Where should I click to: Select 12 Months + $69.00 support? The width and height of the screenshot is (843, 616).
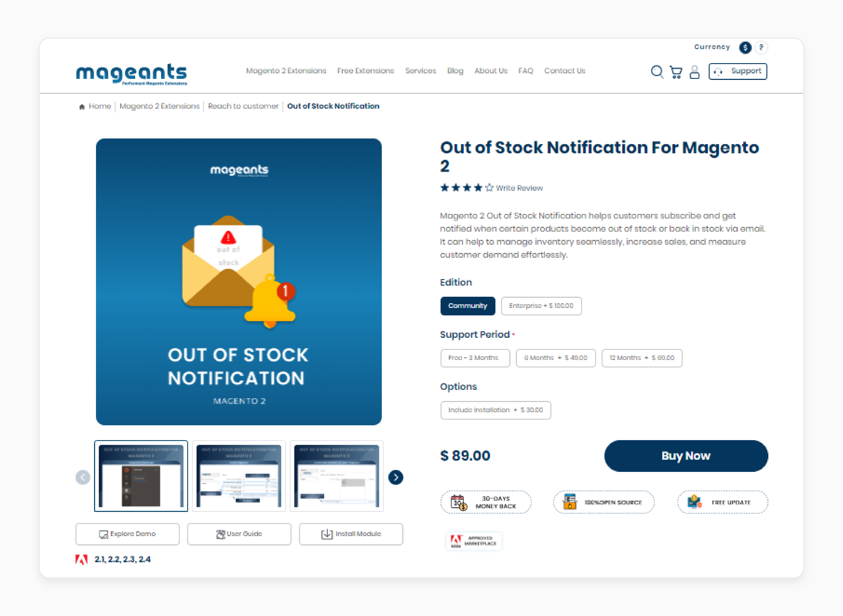tap(642, 358)
